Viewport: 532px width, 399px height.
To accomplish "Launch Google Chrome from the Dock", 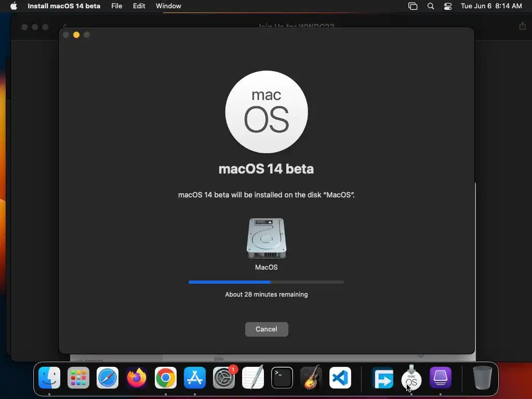I will 166,378.
